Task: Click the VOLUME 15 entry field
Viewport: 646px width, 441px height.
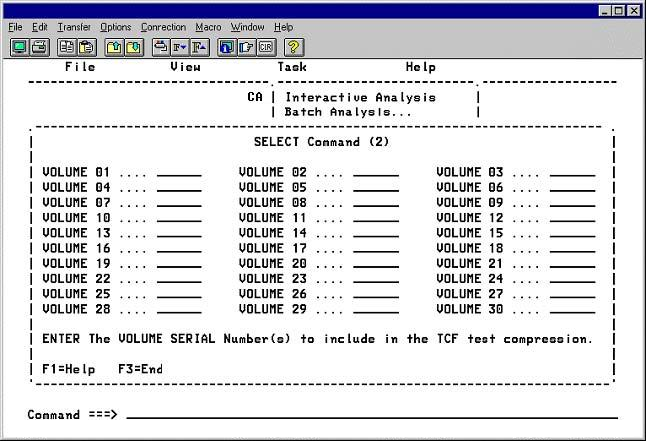Action: (572, 233)
